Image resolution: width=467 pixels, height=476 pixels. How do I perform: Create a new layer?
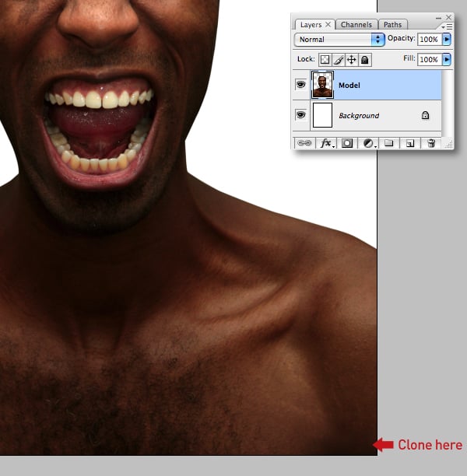click(409, 143)
